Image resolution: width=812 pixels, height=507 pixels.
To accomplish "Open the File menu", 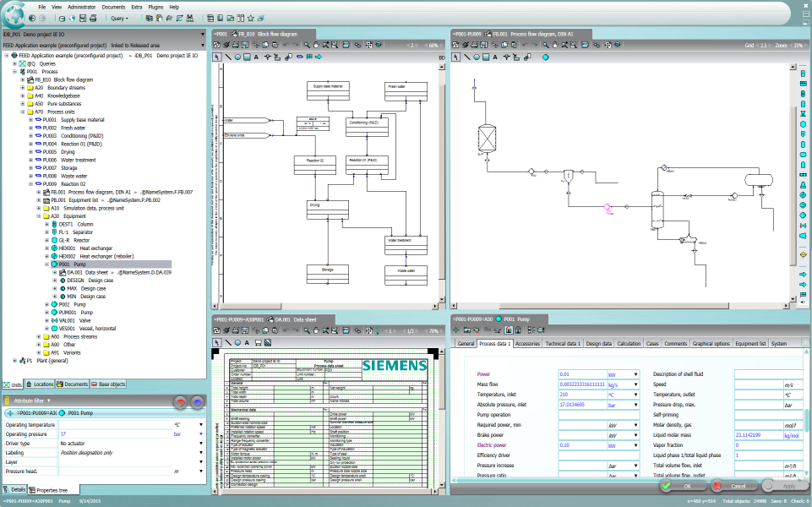I will pos(42,7).
